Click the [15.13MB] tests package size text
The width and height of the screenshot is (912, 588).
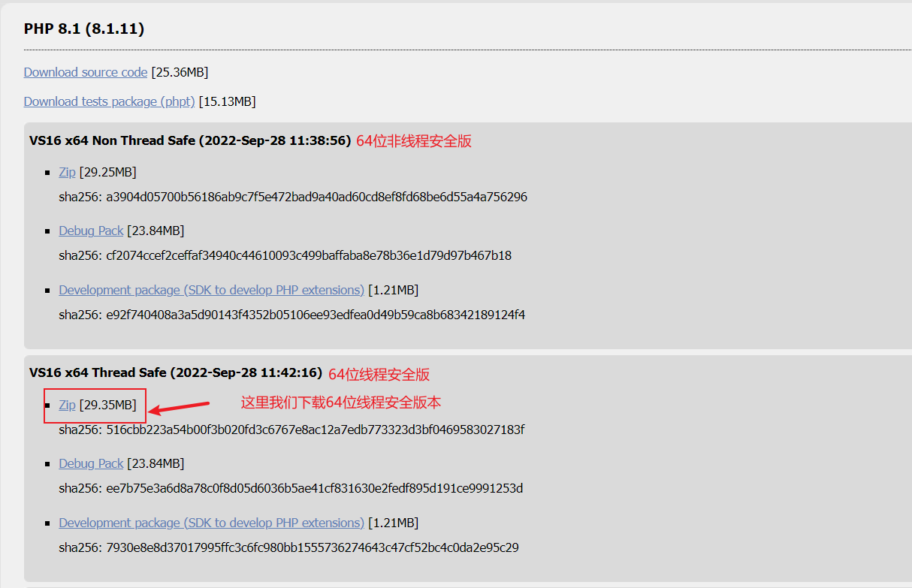coord(227,101)
